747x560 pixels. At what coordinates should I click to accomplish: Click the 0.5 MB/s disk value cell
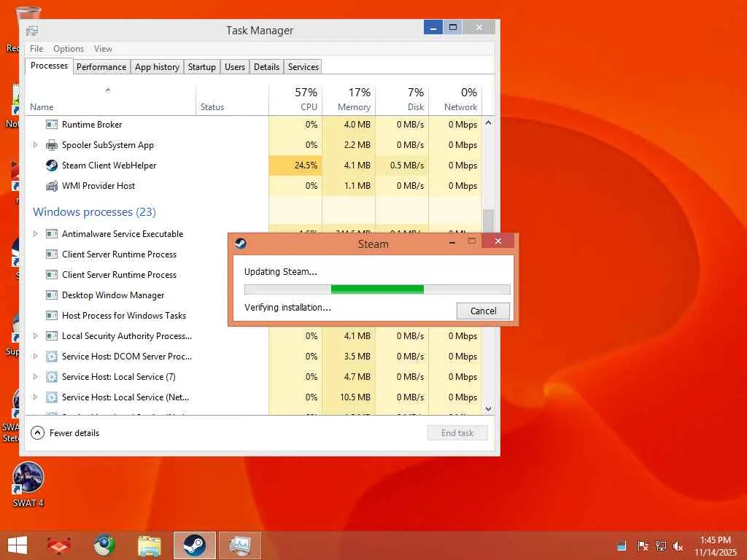(x=403, y=166)
